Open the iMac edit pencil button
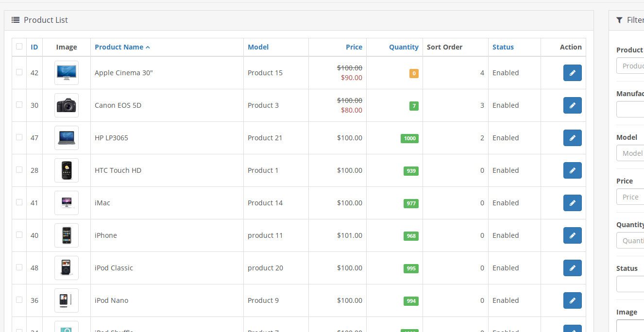 [572, 203]
